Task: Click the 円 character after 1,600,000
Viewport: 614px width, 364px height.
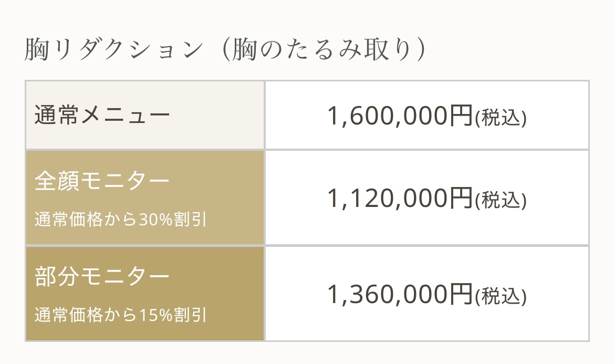Action: [461, 116]
